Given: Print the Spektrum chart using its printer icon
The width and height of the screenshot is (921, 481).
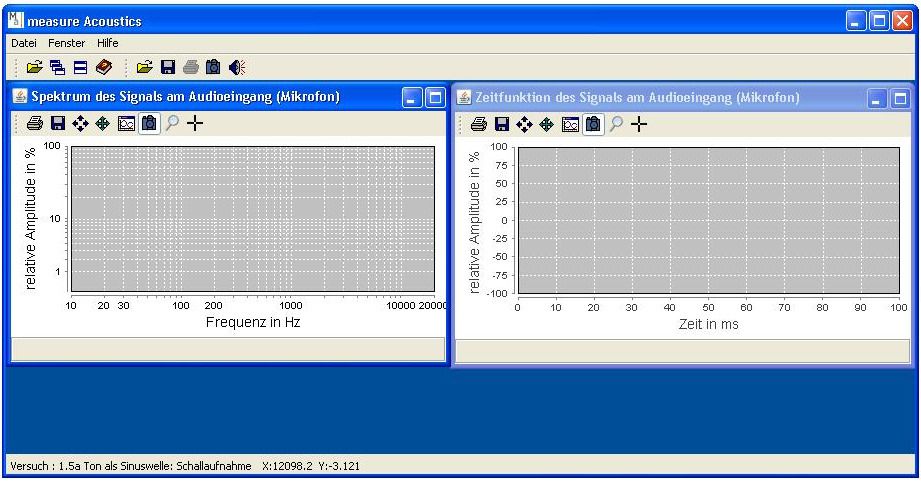Looking at the screenshot, I should tap(35, 124).
